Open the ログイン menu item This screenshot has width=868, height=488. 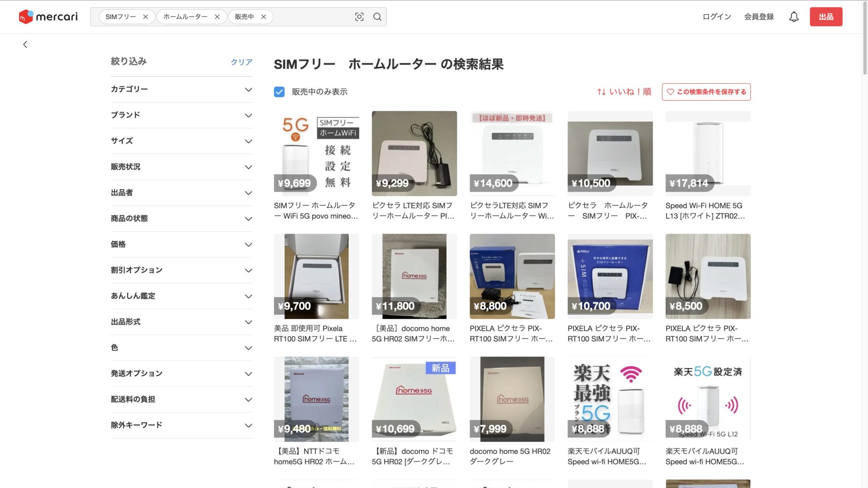pyautogui.click(x=716, y=16)
